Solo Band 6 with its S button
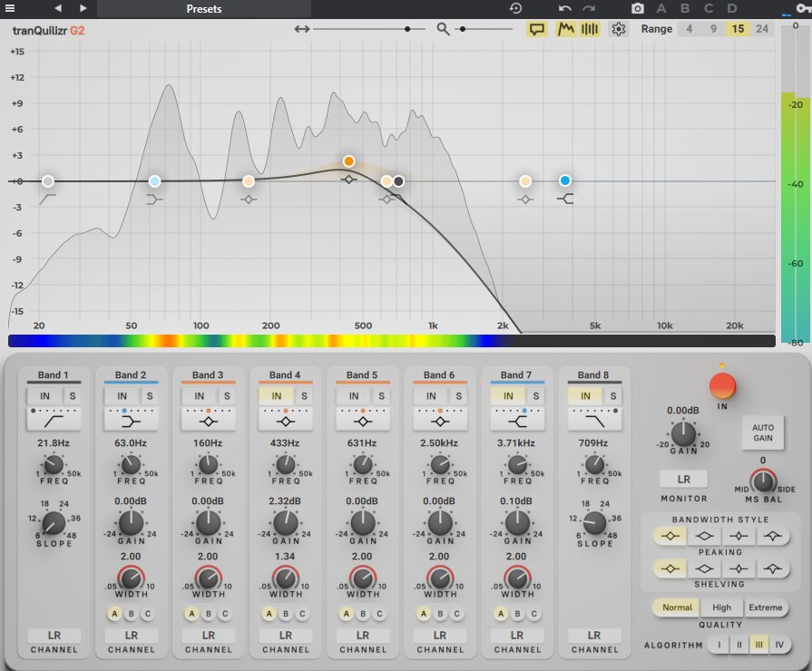812x671 pixels. [x=458, y=396]
